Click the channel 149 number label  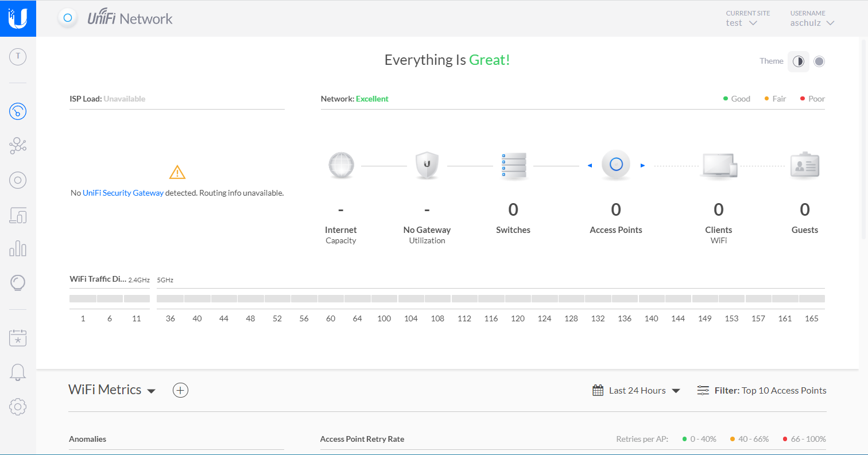pos(705,318)
